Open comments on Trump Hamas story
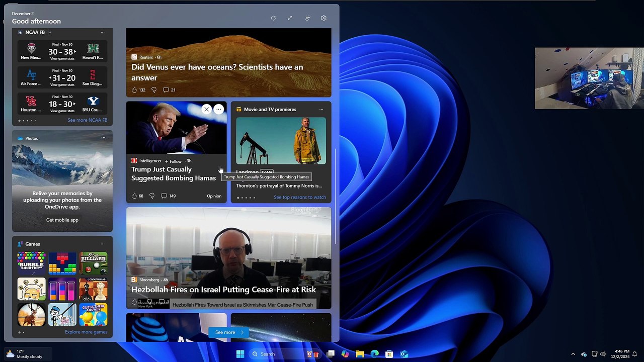Viewport: 644px width, 362px height. 168,196
